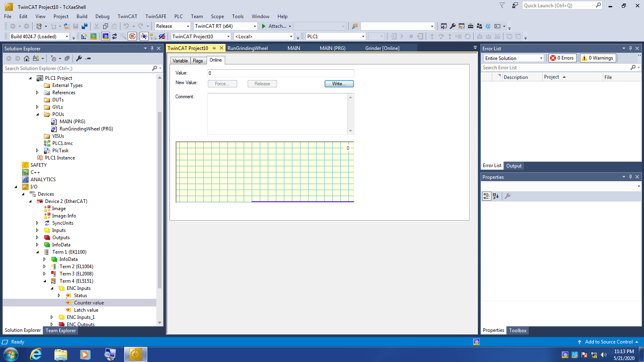Toggle pin on the TwinCAT Project10 tab
Screen dimensions: 644x362
pyautogui.click(x=214, y=48)
